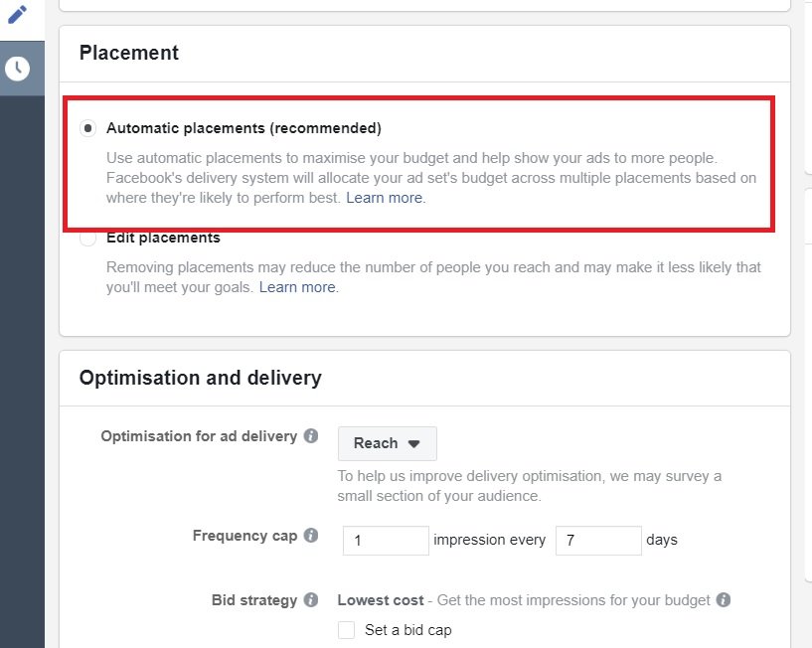Click info icon next to Optimisation for ad delivery

pos(311,436)
